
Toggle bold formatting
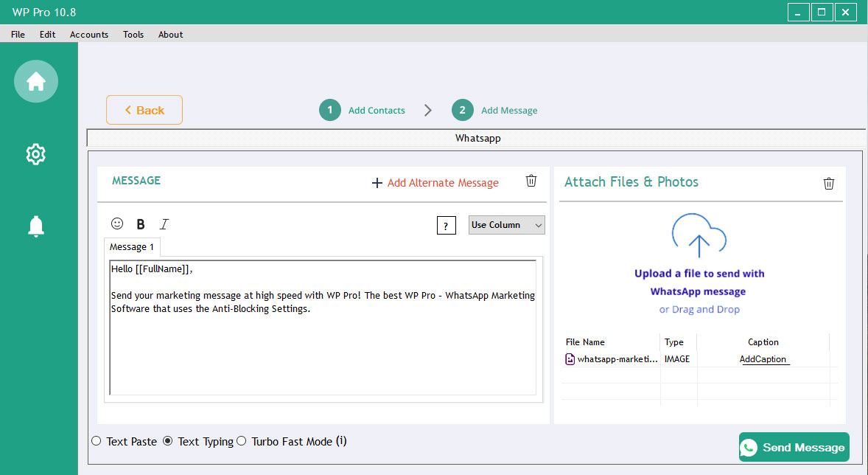tap(141, 224)
